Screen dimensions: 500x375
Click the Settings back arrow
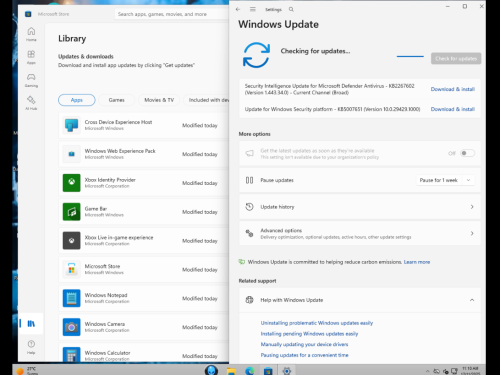coord(238,9)
